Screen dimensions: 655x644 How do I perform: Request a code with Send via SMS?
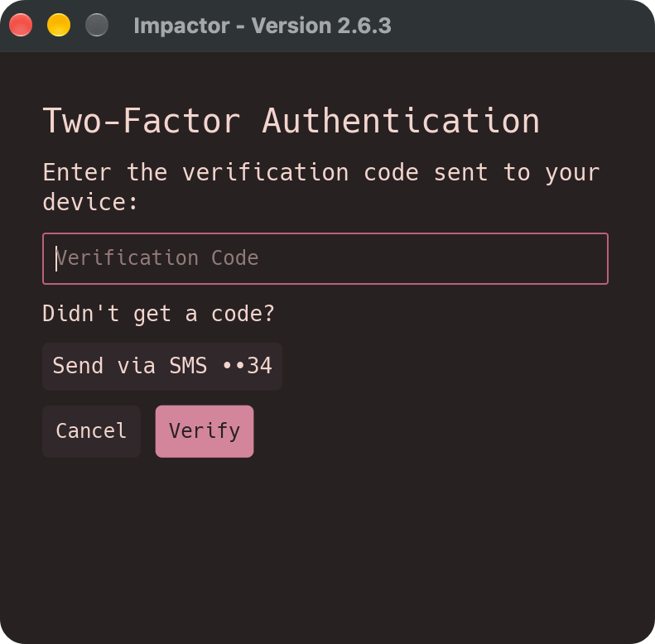tap(162, 366)
